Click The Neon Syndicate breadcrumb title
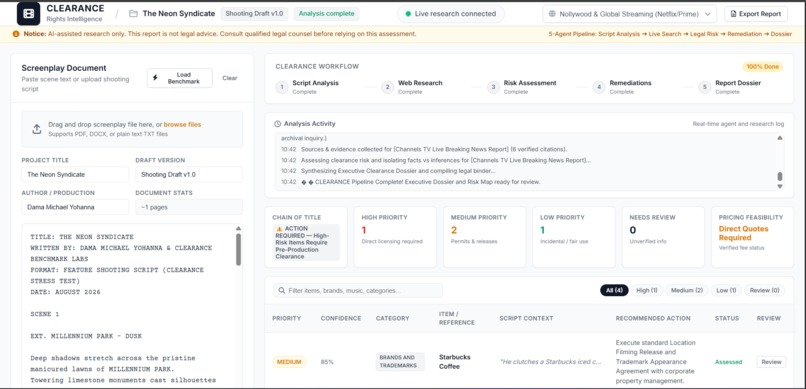The width and height of the screenshot is (806, 389). 178,14
